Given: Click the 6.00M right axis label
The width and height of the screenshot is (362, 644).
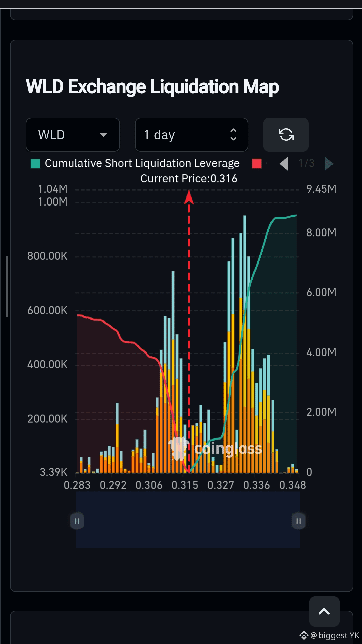Looking at the screenshot, I should click(x=321, y=292).
